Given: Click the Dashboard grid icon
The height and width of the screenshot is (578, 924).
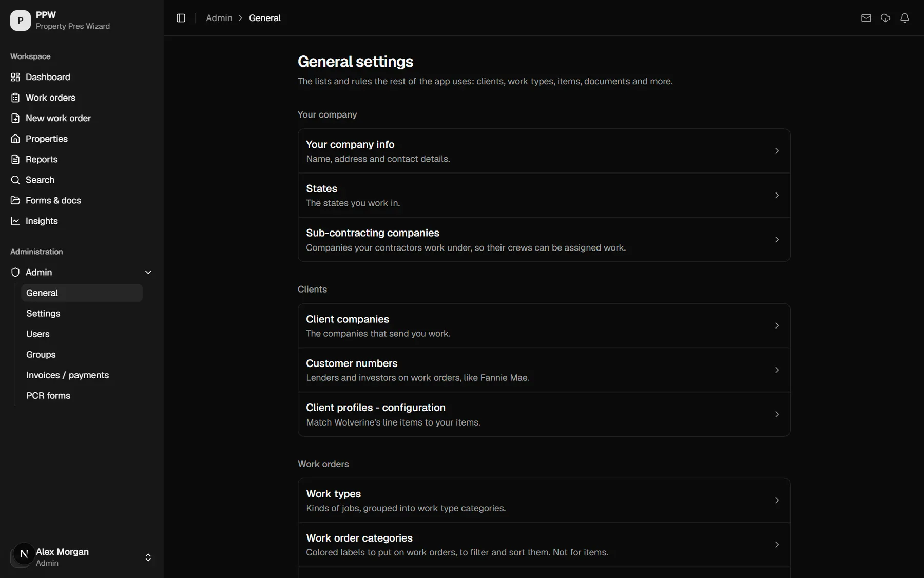Looking at the screenshot, I should [x=15, y=77].
